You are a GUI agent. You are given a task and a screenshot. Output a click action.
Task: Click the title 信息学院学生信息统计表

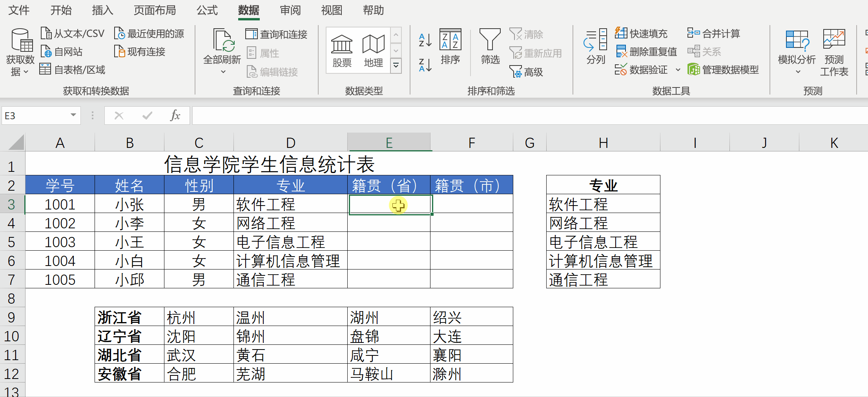(x=269, y=164)
